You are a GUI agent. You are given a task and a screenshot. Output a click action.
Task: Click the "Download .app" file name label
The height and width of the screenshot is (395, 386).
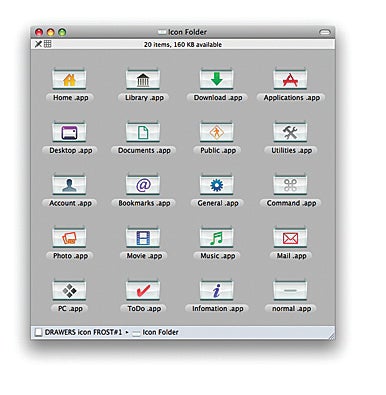point(218,98)
